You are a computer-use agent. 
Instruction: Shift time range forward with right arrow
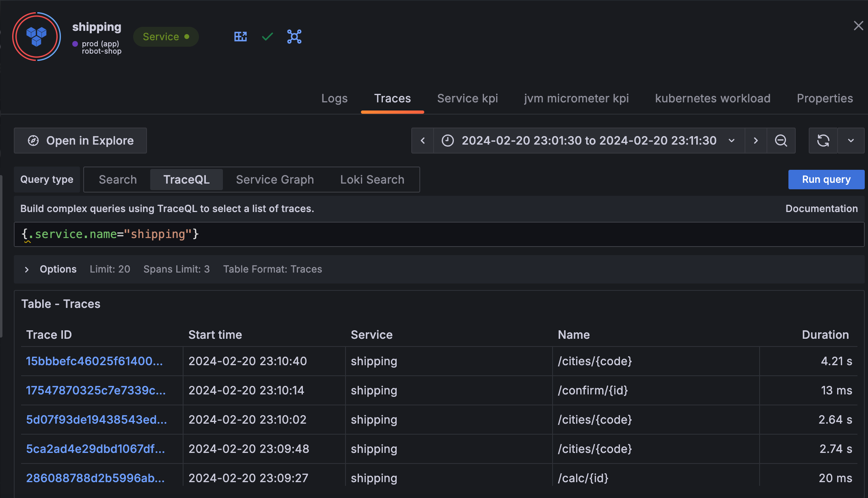point(756,141)
